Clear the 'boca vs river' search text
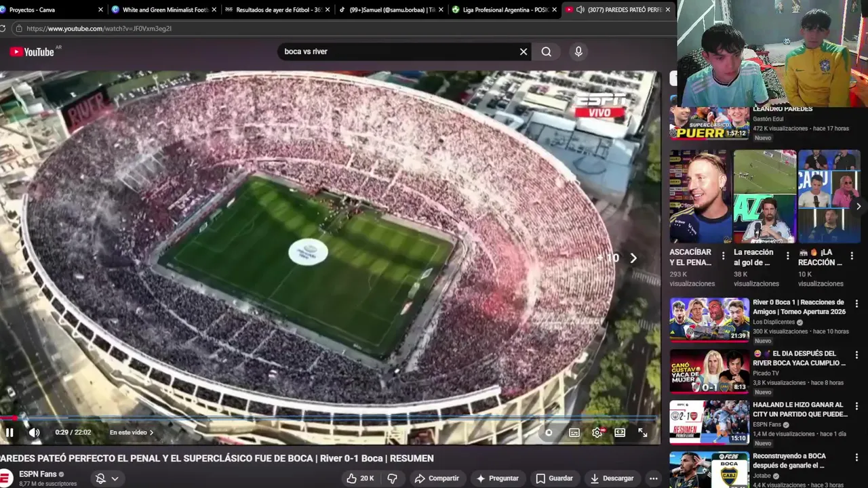The width and height of the screenshot is (868, 488). click(524, 52)
